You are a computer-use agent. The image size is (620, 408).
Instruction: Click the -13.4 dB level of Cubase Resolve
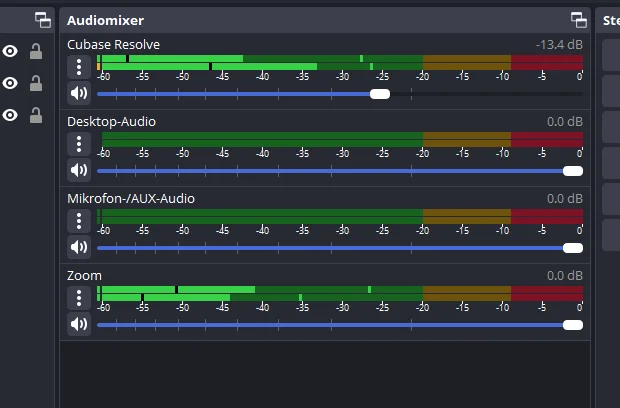559,45
